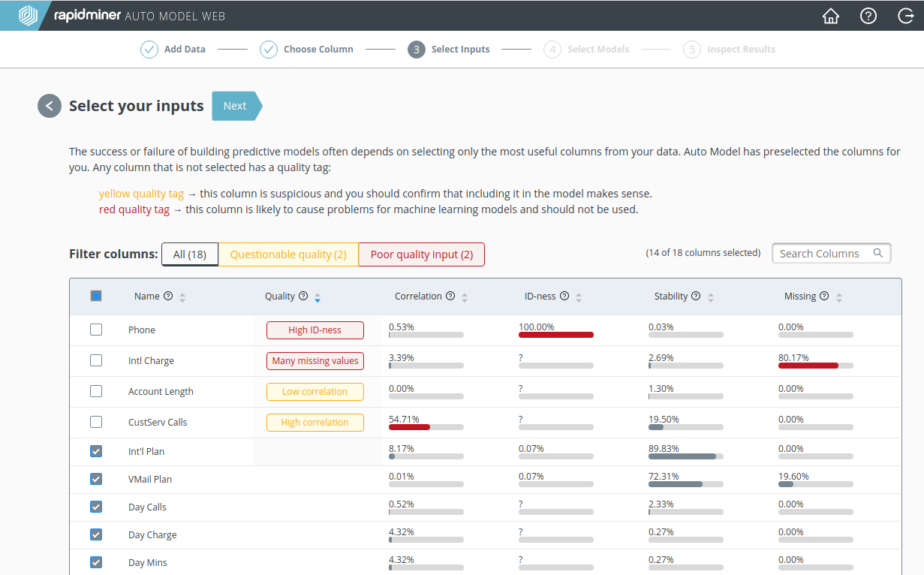This screenshot has height=575, width=924.
Task: Uncheck the Int'l Plan checkbox
Action: coord(96,452)
